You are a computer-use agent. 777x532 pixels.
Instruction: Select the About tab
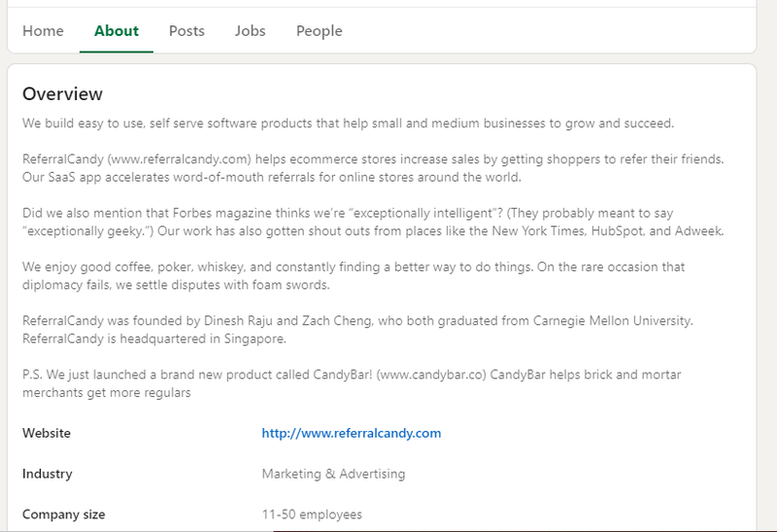pyautogui.click(x=117, y=31)
